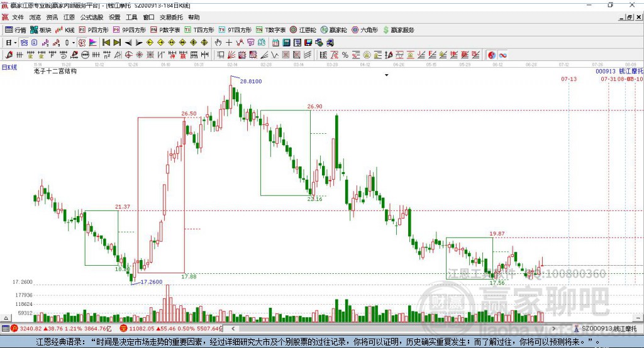This screenshot has width=644, height=348.
Task: Open the 设置 menu
Action: click(x=114, y=17)
